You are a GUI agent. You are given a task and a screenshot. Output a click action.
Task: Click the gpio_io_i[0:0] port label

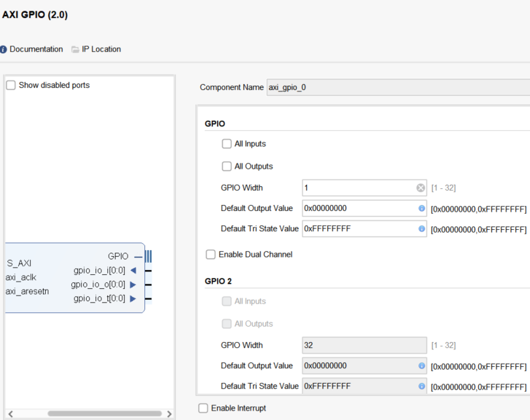tap(99, 271)
